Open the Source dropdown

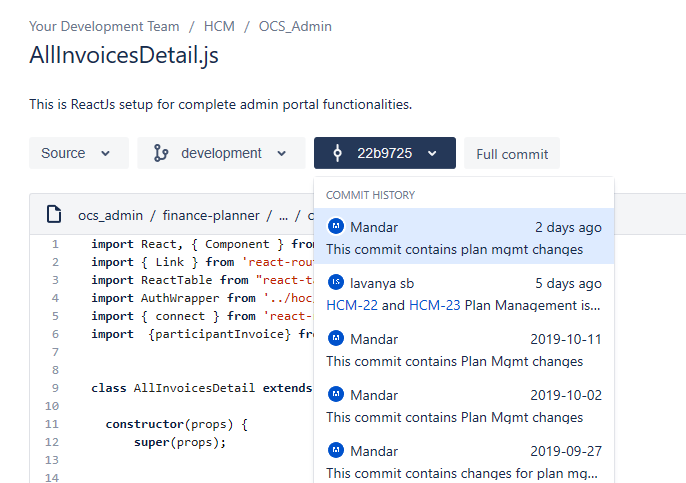79,153
